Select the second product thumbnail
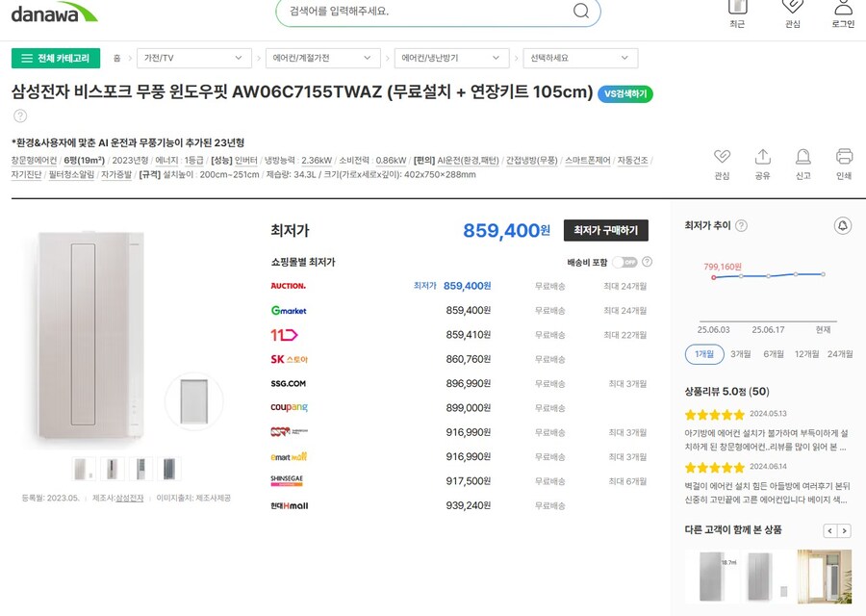 click(113, 469)
